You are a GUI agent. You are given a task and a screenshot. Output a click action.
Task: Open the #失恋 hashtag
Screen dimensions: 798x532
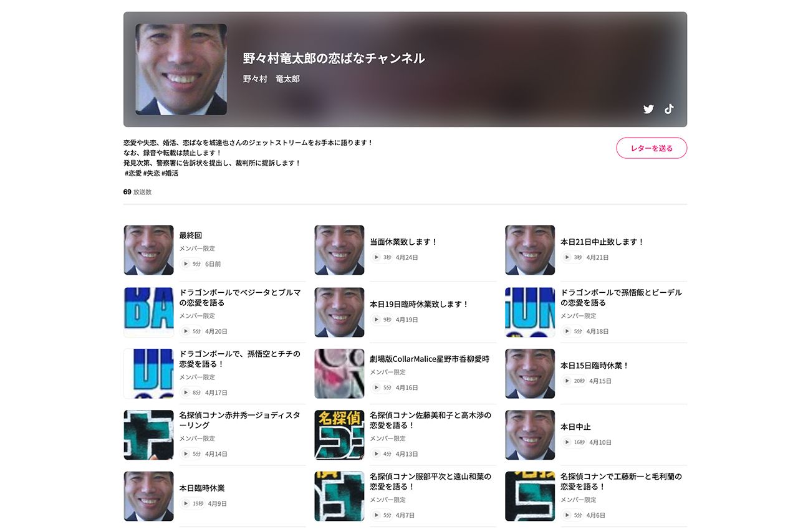[x=152, y=173]
